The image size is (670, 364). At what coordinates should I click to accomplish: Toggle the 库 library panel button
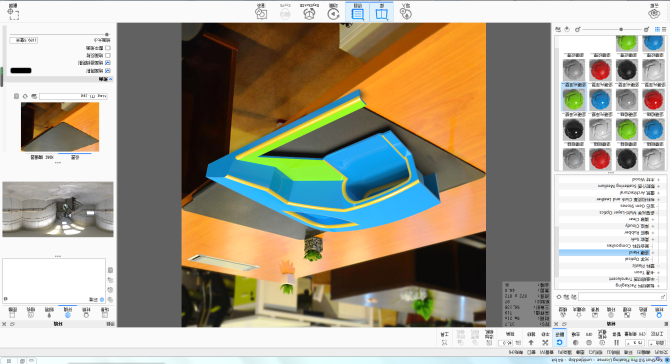click(382, 13)
